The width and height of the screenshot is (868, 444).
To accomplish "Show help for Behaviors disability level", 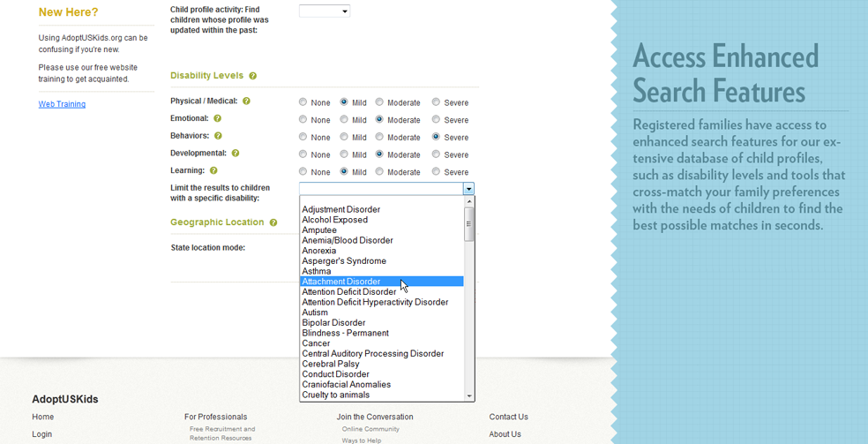I will (x=218, y=136).
